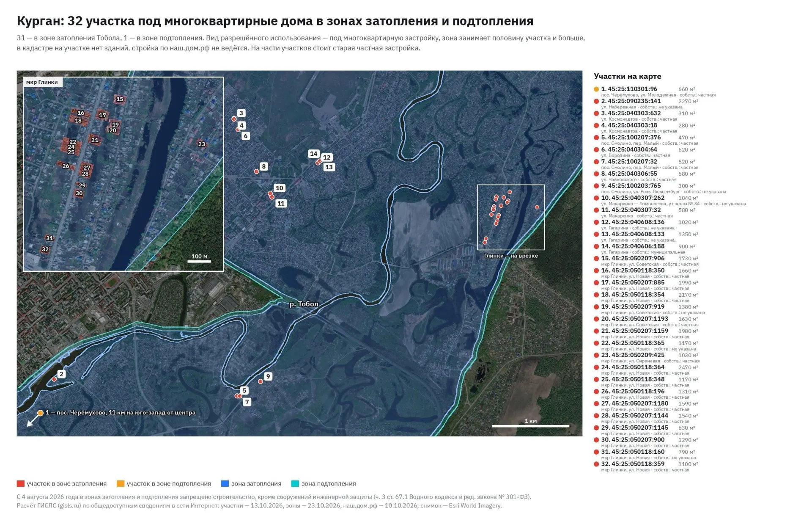Screen dimensions: 812x516
Task: Click map label number 13
Action: [x=329, y=167]
